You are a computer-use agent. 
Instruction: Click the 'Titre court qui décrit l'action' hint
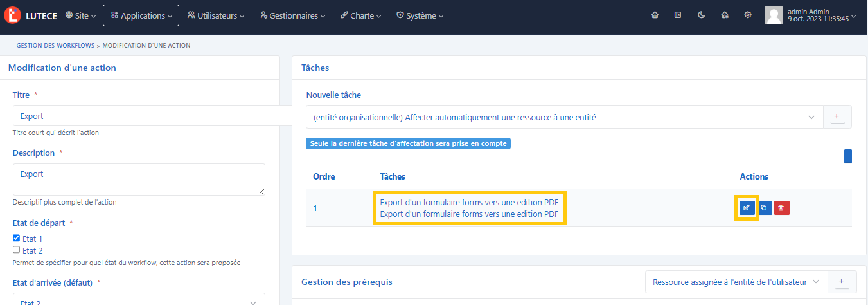coord(56,133)
